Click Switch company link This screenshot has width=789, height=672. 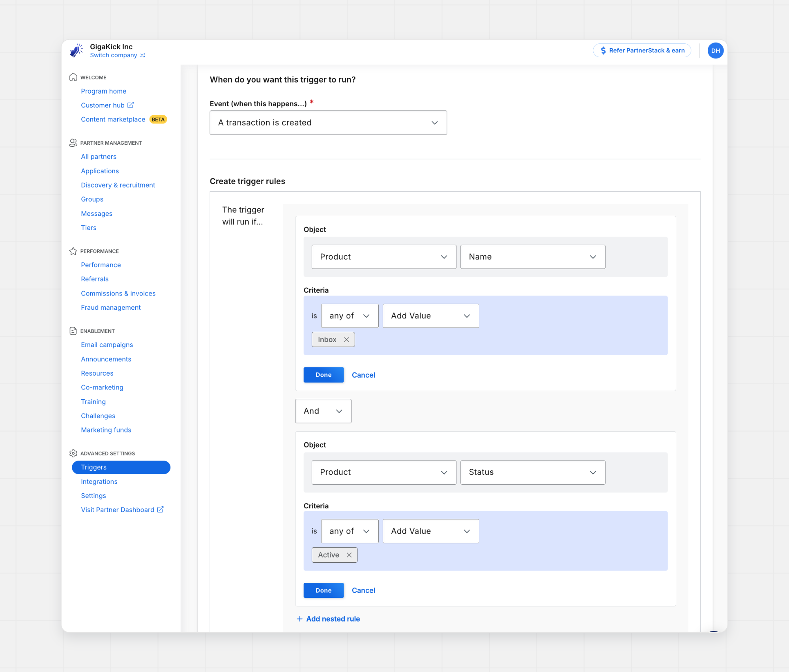point(114,55)
